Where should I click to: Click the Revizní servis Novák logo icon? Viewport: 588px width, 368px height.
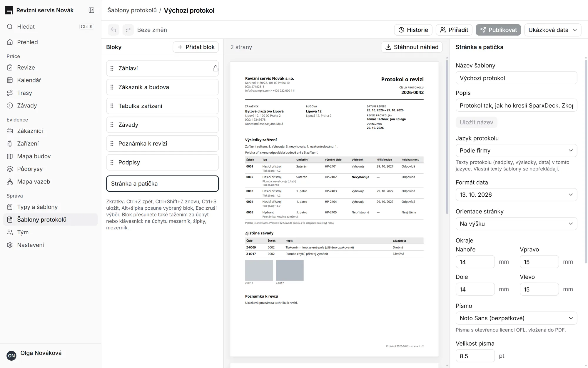[9, 10]
